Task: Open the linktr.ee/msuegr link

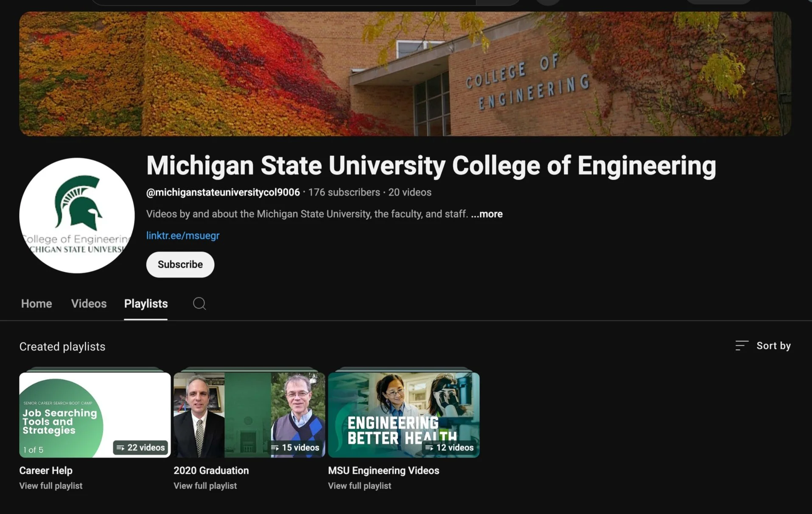Action: (x=183, y=235)
